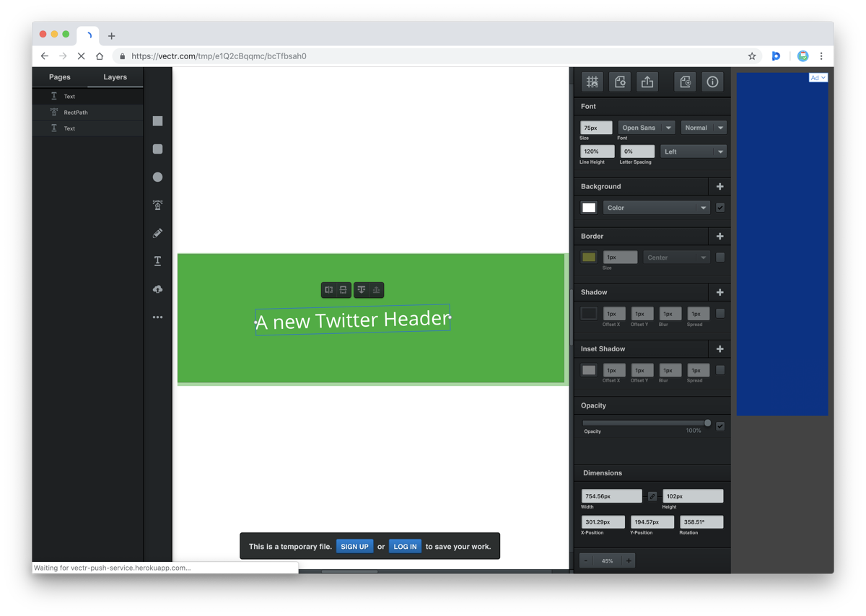The height and width of the screenshot is (616, 866).
Task: Click the olive Border color swatch
Action: coord(589,258)
